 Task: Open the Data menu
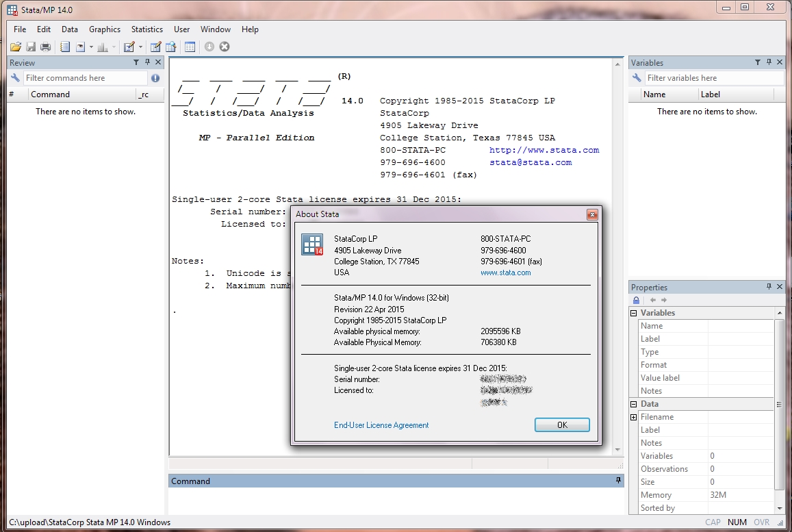click(x=70, y=29)
